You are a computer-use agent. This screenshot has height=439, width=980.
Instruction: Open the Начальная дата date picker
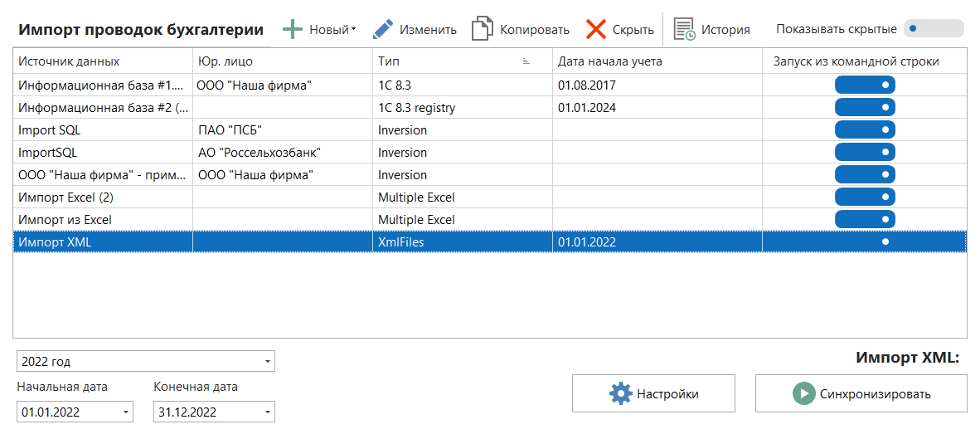125,412
